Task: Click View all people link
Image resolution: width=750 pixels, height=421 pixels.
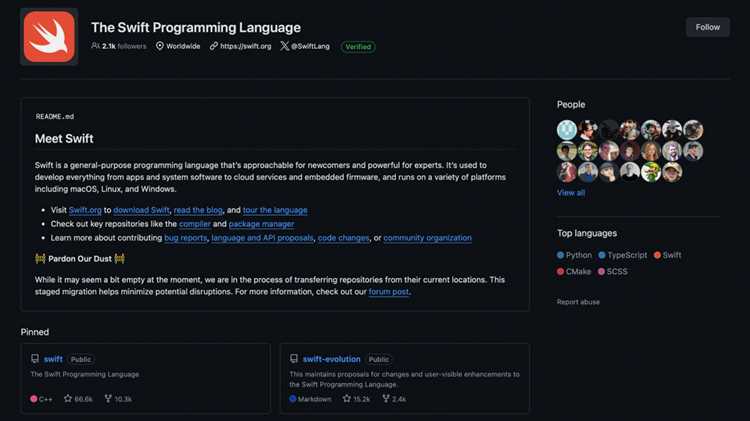Action: click(x=571, y=193)
